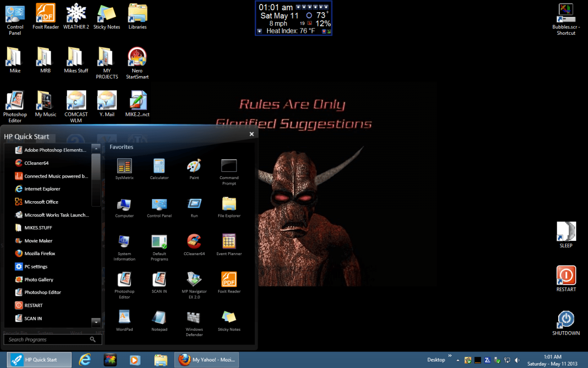Close the HP Quick Start panel
Image resolution: width=588 pixels, height=368 pixels.
[x=251, y=134]
